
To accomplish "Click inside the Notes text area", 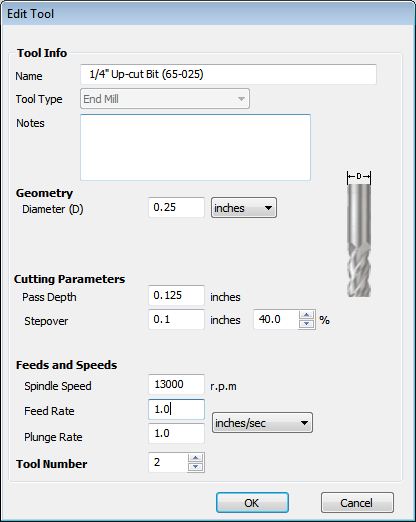I will (x=195, y=147).
